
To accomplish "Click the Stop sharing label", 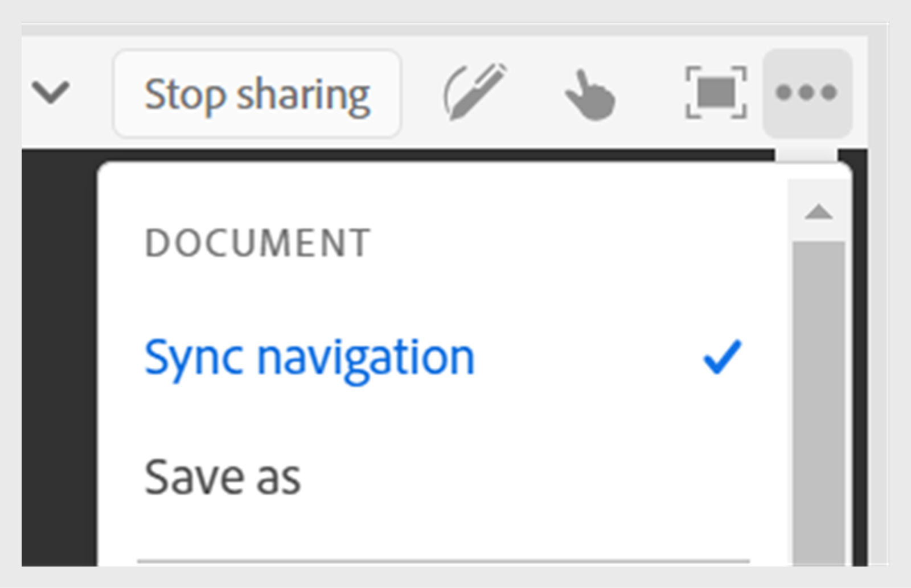I will [x=257, y=93].
